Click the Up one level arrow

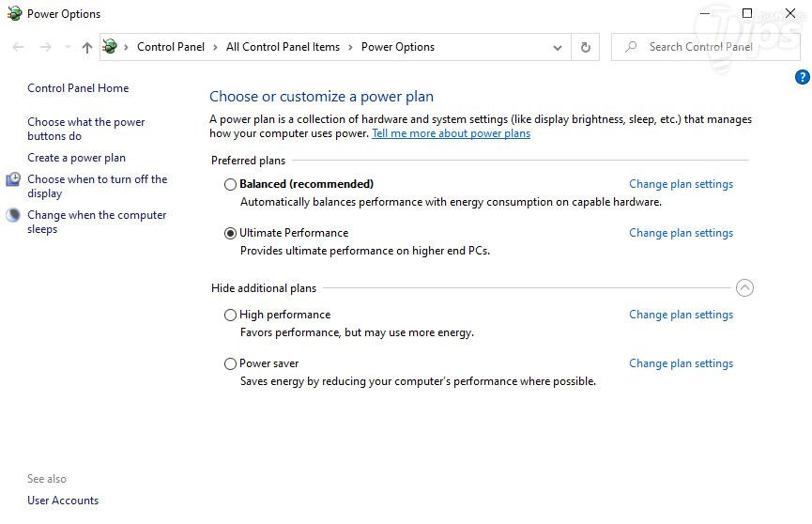[x=87, y=47]
